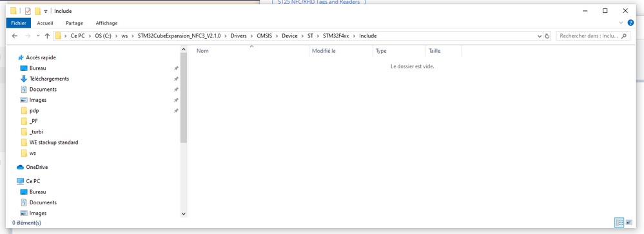
Task: Refresh the current folder view
Action: (547, 36)
